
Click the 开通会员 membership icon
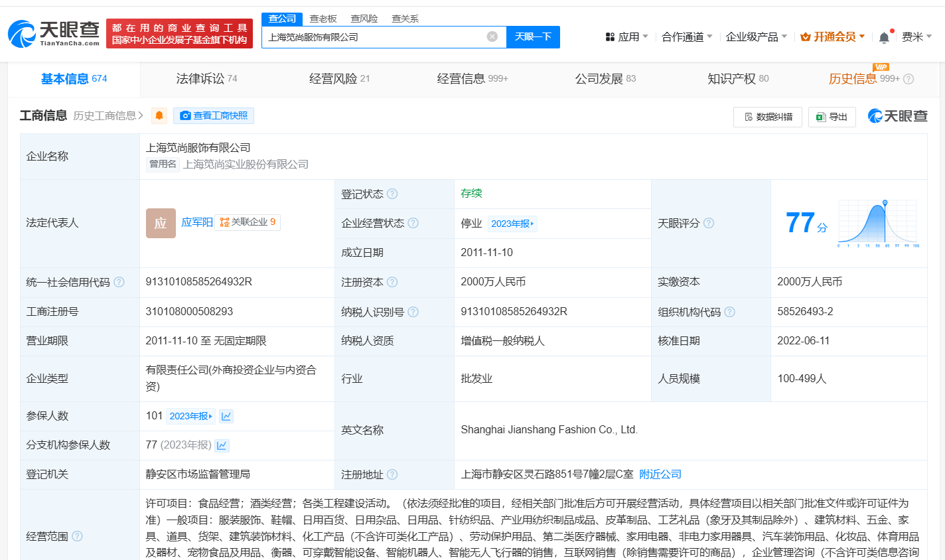(806, 36)
